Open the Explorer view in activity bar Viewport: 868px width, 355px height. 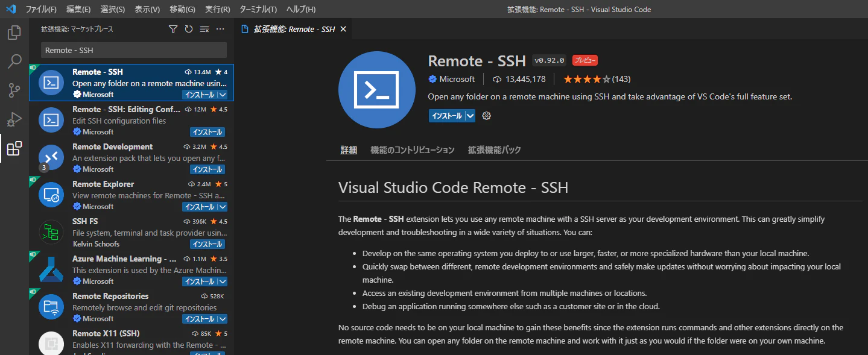(14, 33)
